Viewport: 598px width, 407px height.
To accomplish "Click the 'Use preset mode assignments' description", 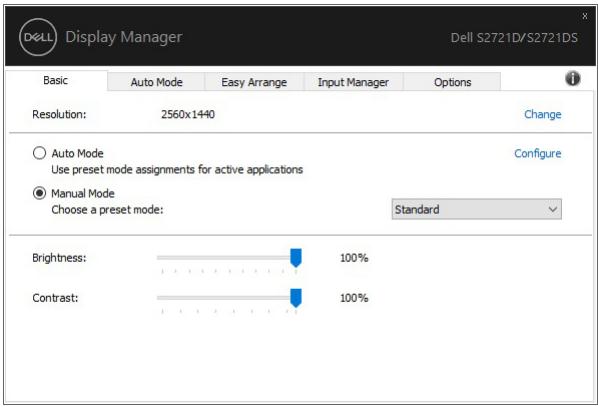I will pyautogui.click(x=177, y=169).
